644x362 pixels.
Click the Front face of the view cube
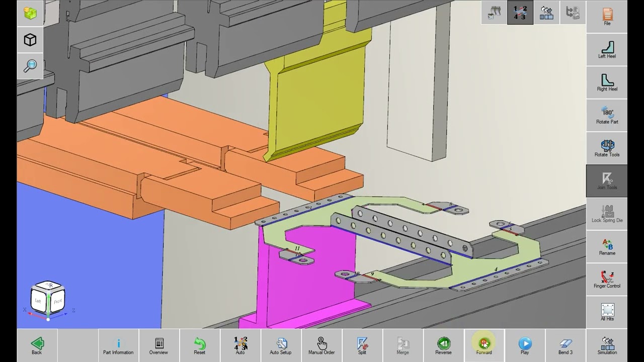click(x=57, y=302)
